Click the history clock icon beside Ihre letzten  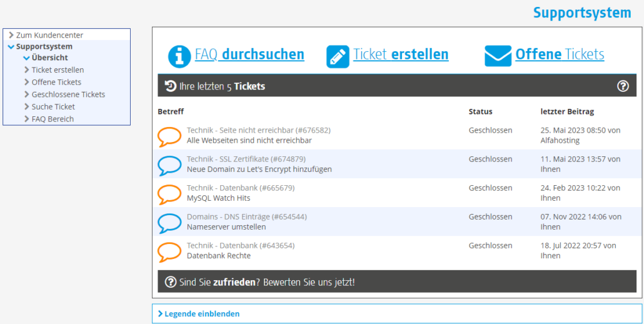(170, 86)
